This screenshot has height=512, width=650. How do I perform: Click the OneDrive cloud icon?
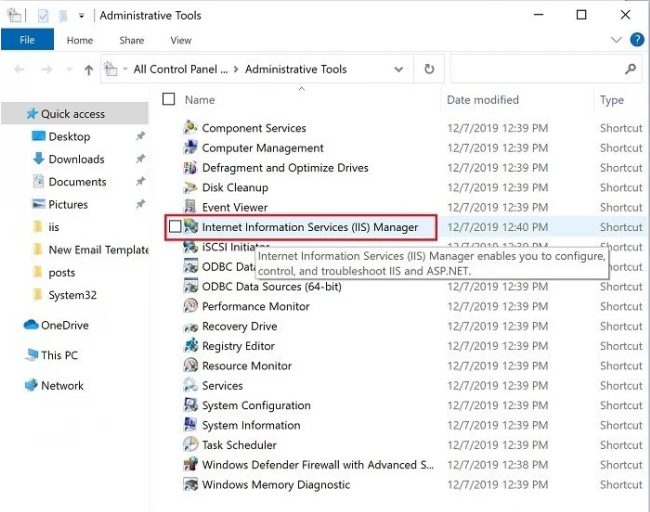pos(31,325)
